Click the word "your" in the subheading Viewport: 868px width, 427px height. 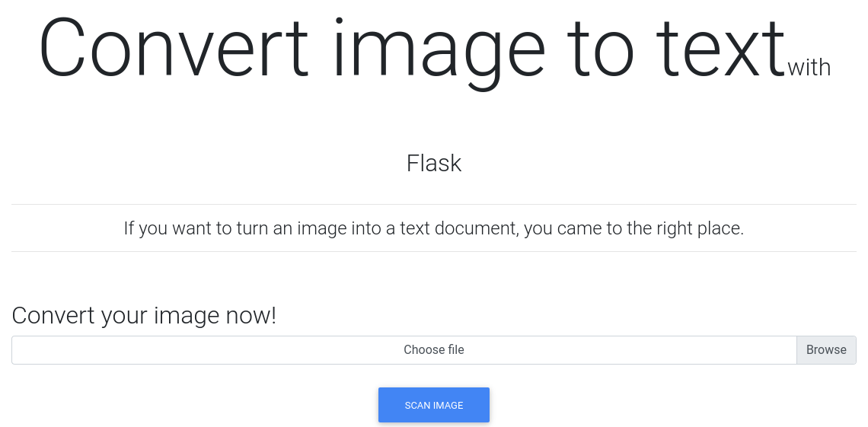coord(125,315)
